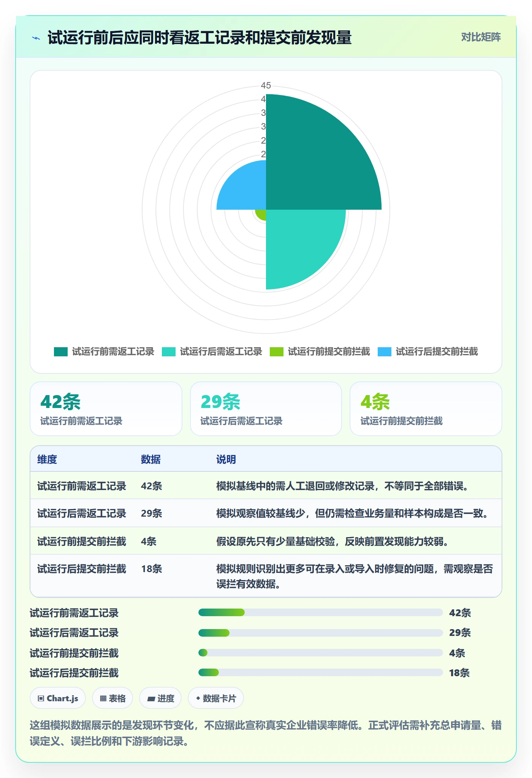Click the Chart.js tag chip

click(x=58, y=698)
